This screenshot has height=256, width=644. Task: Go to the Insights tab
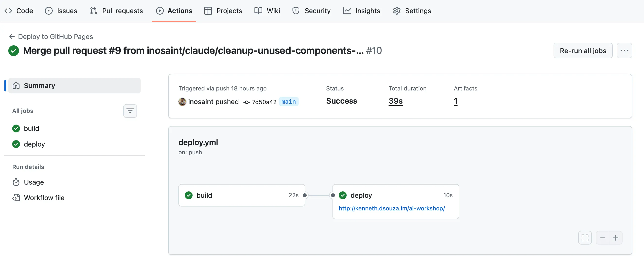[361, 11]
